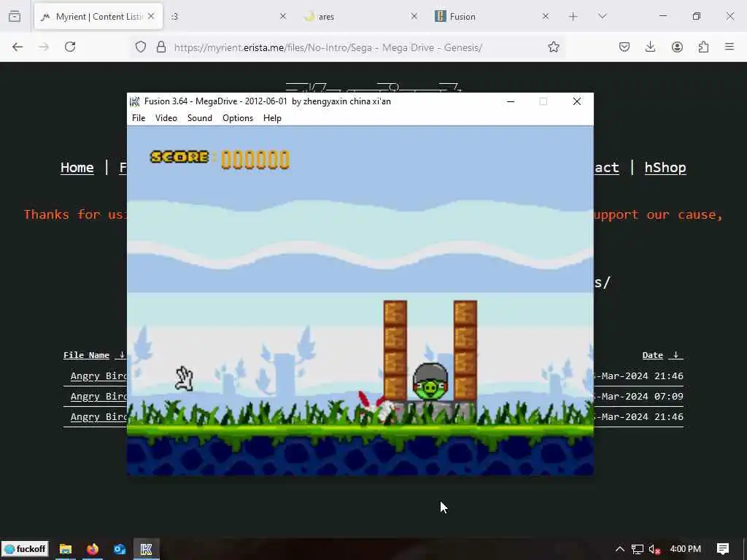Open the second Angry Birds file link
This screenshot has height=560, width=747.
pyautogui.click(x=98, y=397)
